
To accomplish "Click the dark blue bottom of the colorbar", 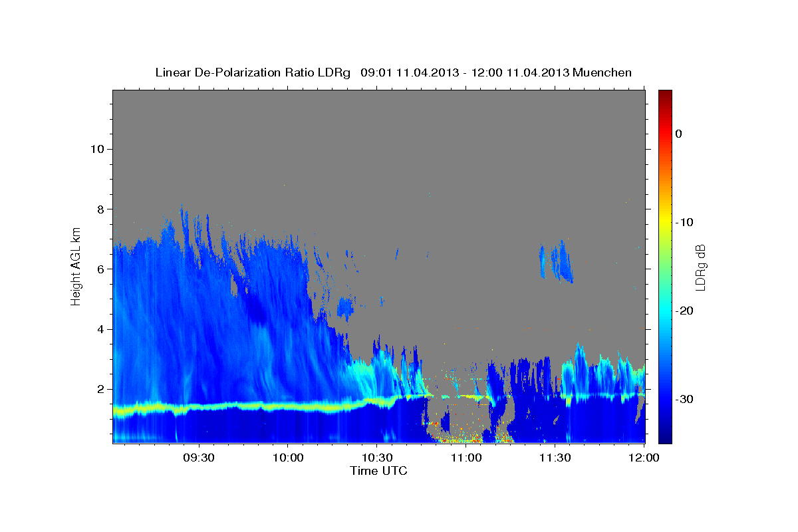I will tap(665, 436).
